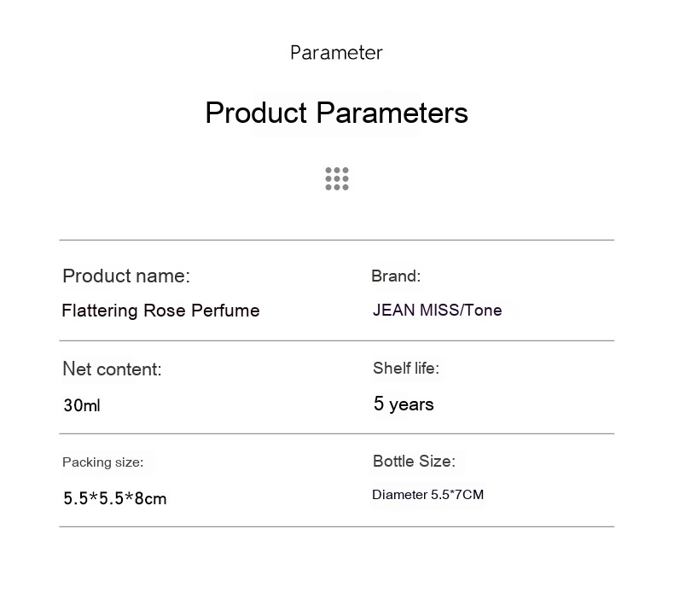674x616 pixels.
Task: Click the divider line above "Product name:"
Action: [x=336, y=240]
